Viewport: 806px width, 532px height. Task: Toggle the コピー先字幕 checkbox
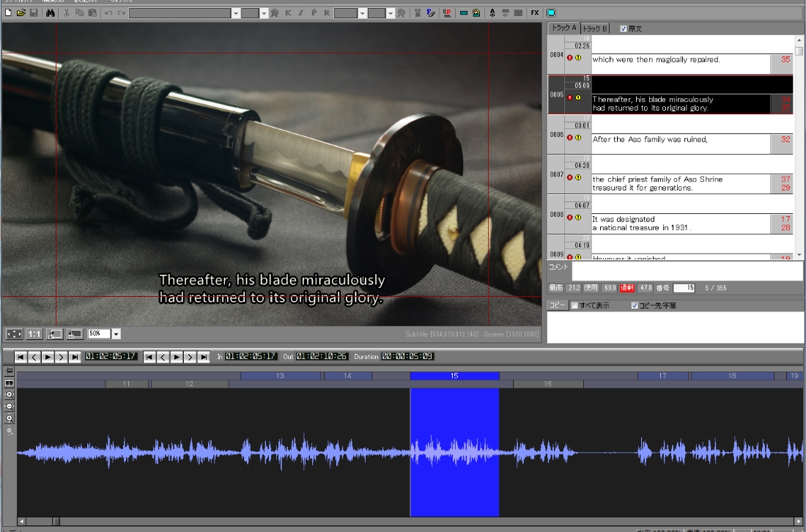tap(635, 306)
